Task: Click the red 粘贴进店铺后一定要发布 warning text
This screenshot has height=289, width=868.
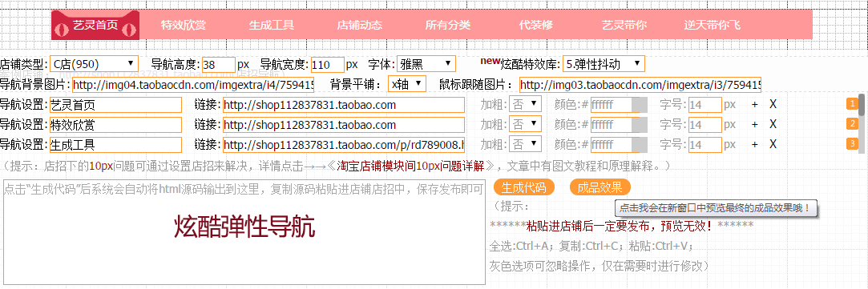Action: point(619,226)
